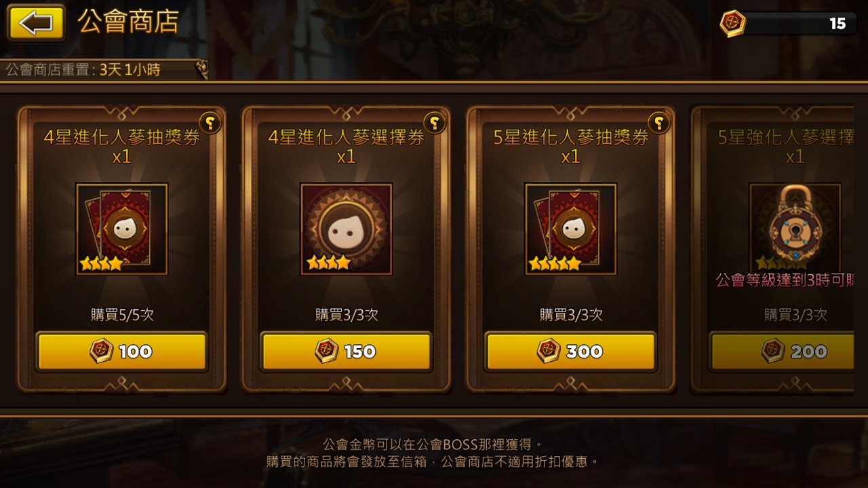Open info for 4星進化人蔘抽獎券 question icon
The height and width of the screenshot is (488, 868).
coord(210,123)
